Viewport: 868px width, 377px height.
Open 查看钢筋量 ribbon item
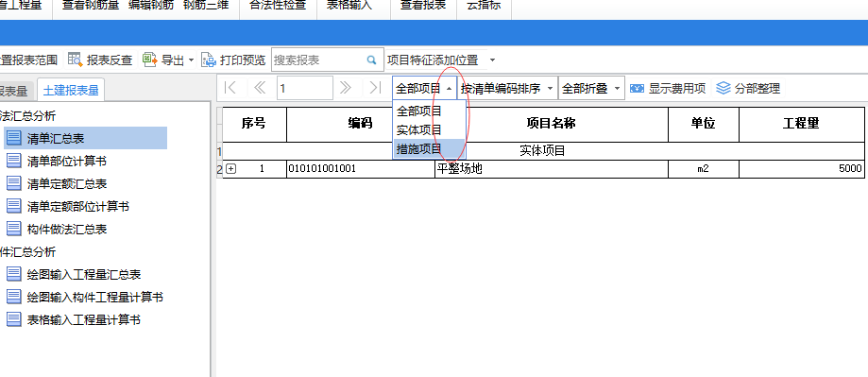[x=91, y=5]
